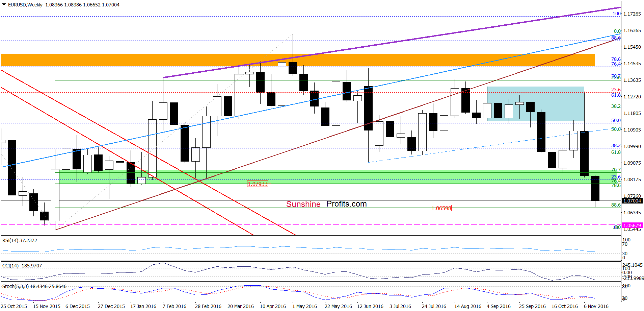
Task: Click the 17 Jan 2016 date label
Action: click(x=143, y=306)
